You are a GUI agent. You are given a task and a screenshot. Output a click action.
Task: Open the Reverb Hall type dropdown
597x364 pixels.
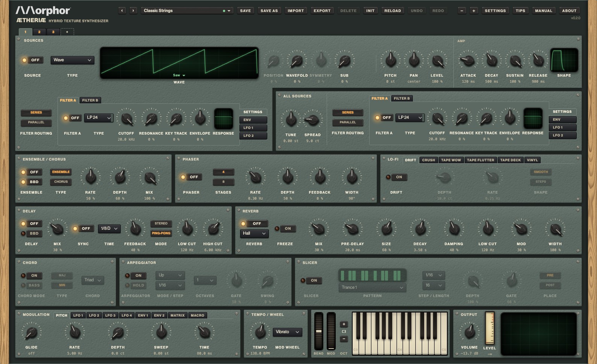(x=254, y=233)
